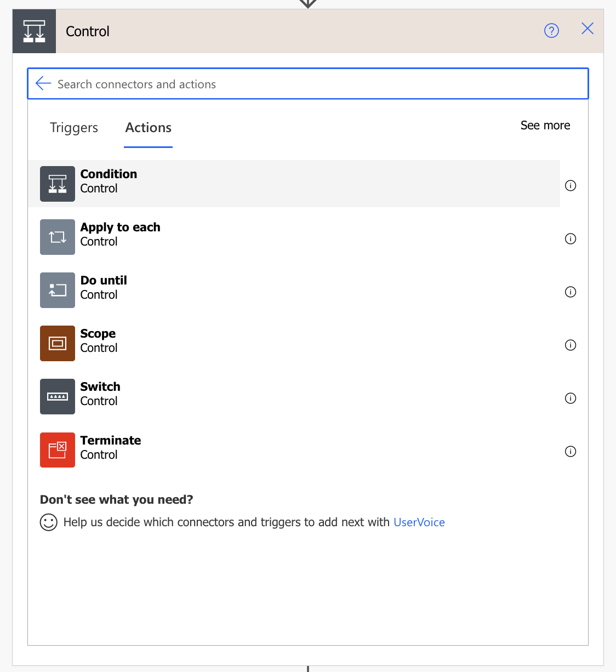616x672 pixels.
Task: Open help with the question mark icon
Action: [551, 31]
